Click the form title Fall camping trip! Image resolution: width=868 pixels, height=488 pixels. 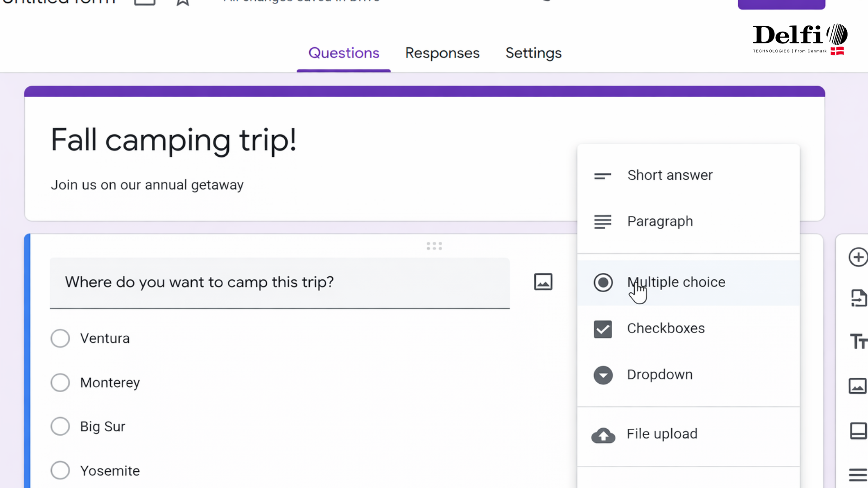coord(174,140)
